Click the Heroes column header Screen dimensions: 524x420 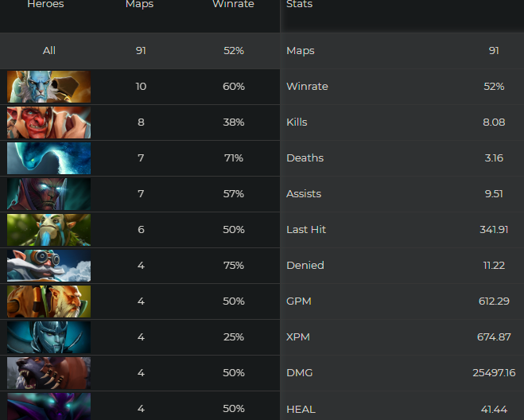coord(45,5)
